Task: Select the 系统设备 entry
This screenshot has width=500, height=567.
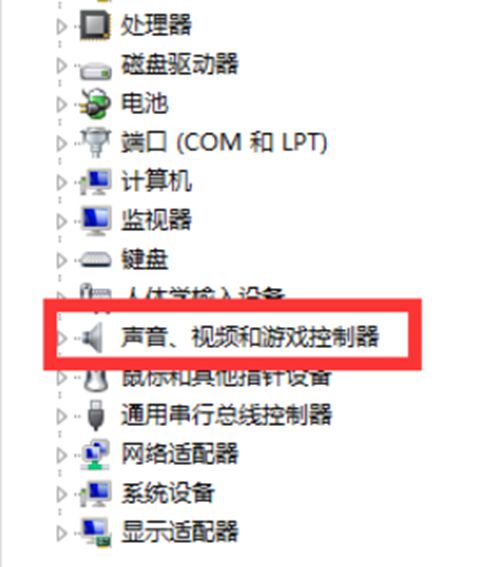Action: 168,493
